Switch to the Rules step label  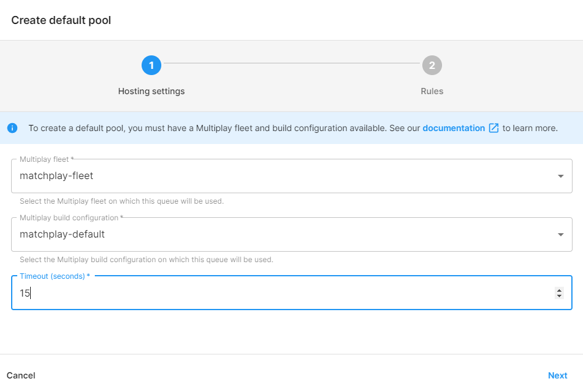(x=432, y=91)
